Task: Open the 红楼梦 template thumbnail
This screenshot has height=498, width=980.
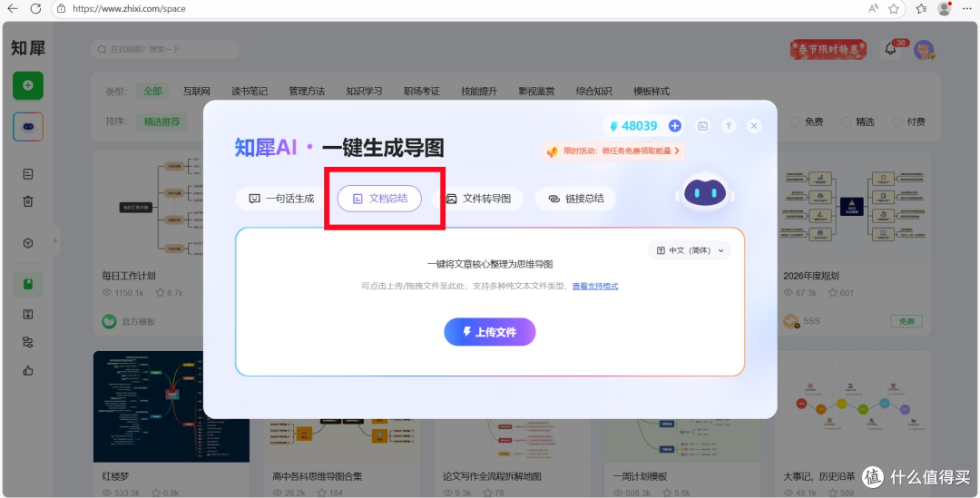Action: click(171, 406)
